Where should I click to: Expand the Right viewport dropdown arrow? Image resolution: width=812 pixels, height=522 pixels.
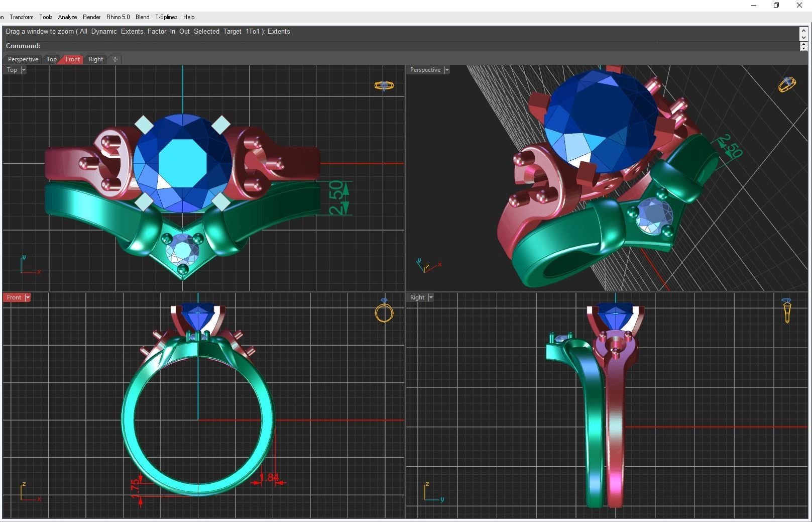coord(430,297)
